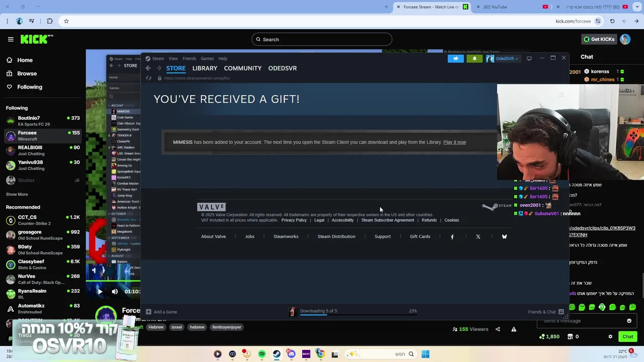
Task: Open CCT_CS recommended channel
Action: click(43, 220)
